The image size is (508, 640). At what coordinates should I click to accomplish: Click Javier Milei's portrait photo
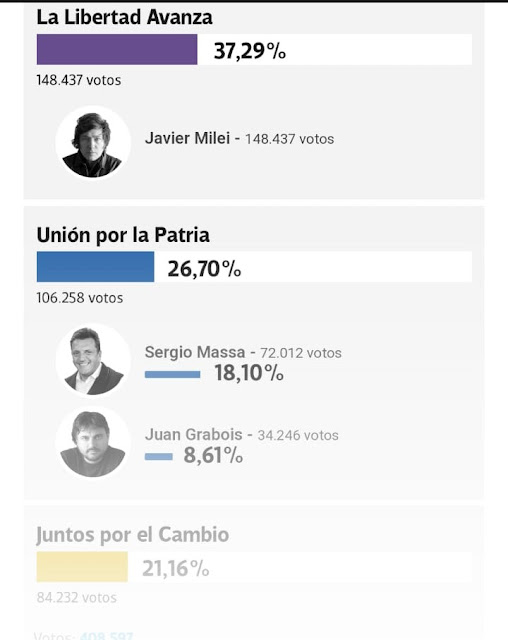(x=93, y=143)
